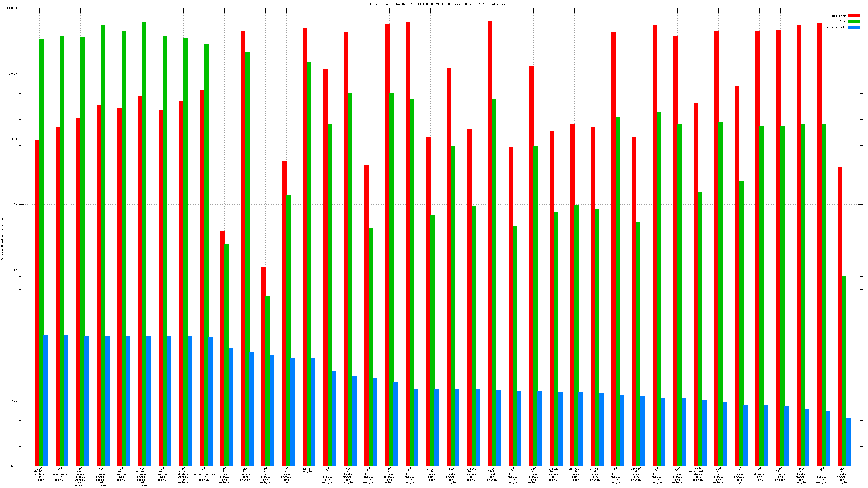Click the blue Score (0..1) legend swatch
868x488 pixels.
853,27
